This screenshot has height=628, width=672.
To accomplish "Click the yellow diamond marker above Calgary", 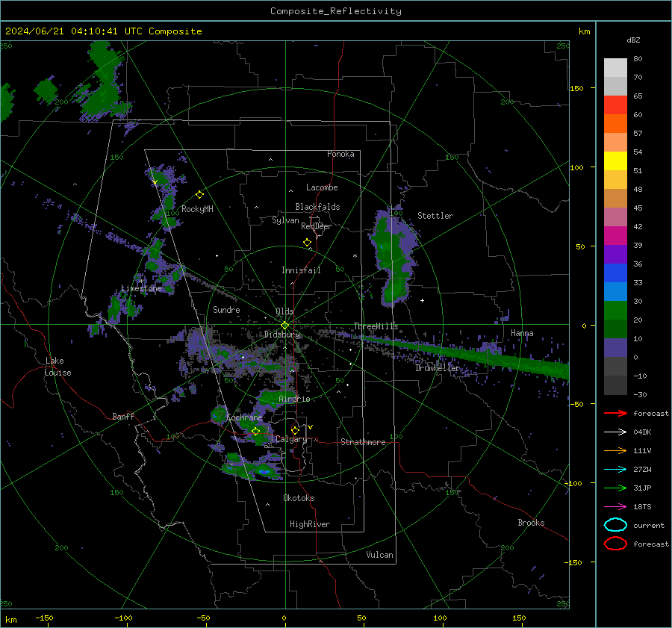I will point(295,430).
